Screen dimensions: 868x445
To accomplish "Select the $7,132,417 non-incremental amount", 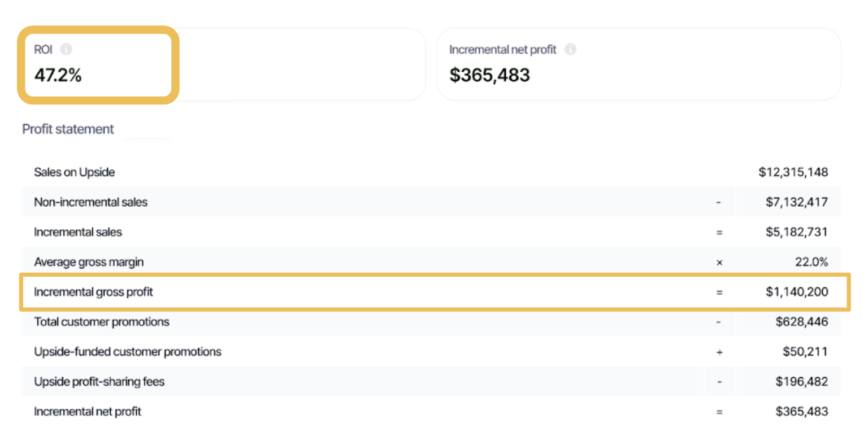I will tap(796, 202).
